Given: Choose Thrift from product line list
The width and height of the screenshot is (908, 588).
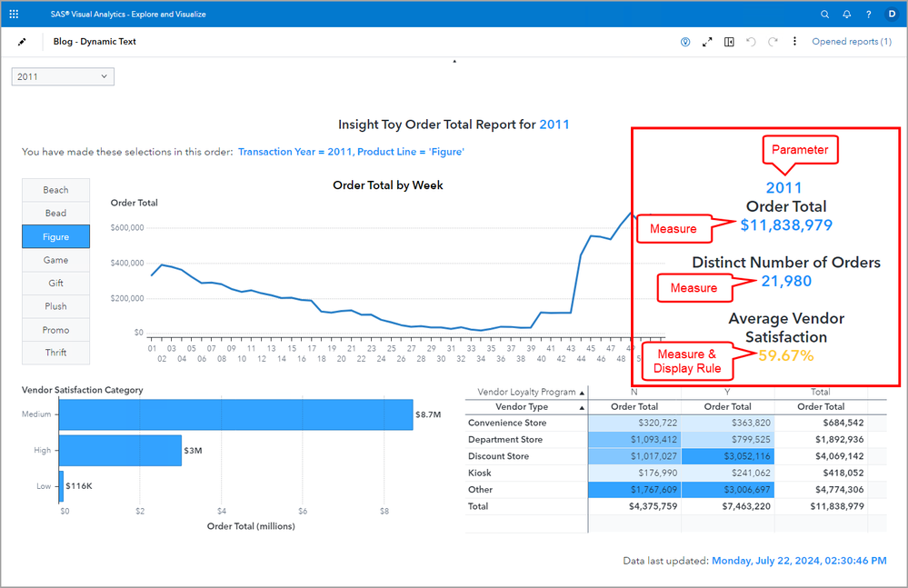Looking at the screenshot, I should 56,353.
